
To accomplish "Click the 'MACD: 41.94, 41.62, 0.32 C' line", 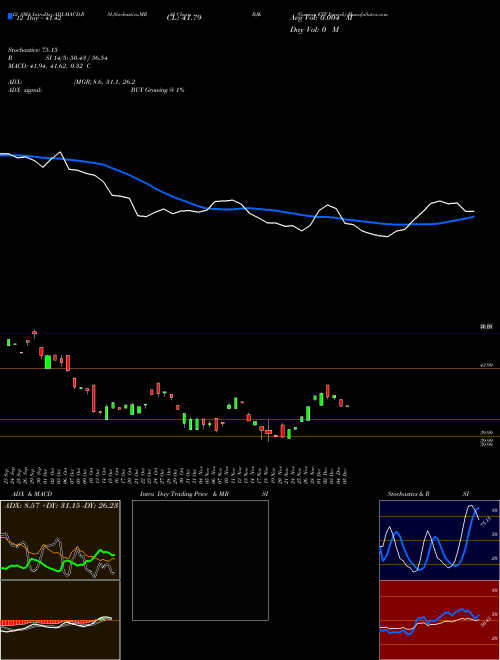I will tap(50, 66).
